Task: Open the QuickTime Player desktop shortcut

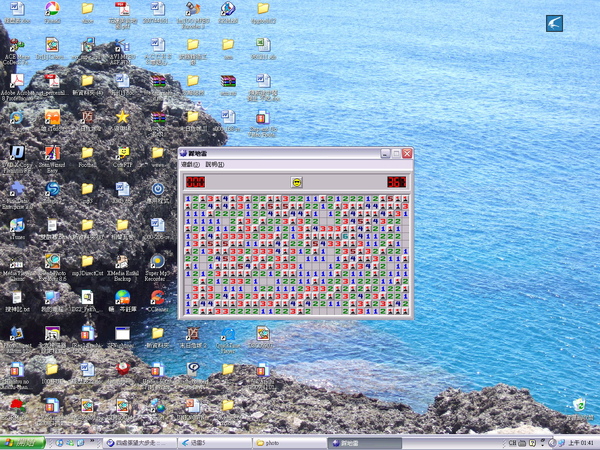Action: pos(228,339)
